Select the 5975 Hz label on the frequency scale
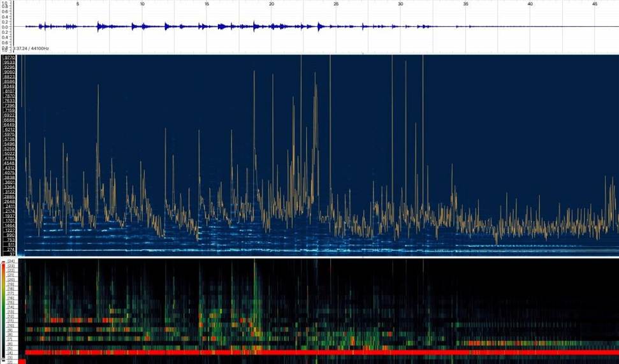 point(9,135)
